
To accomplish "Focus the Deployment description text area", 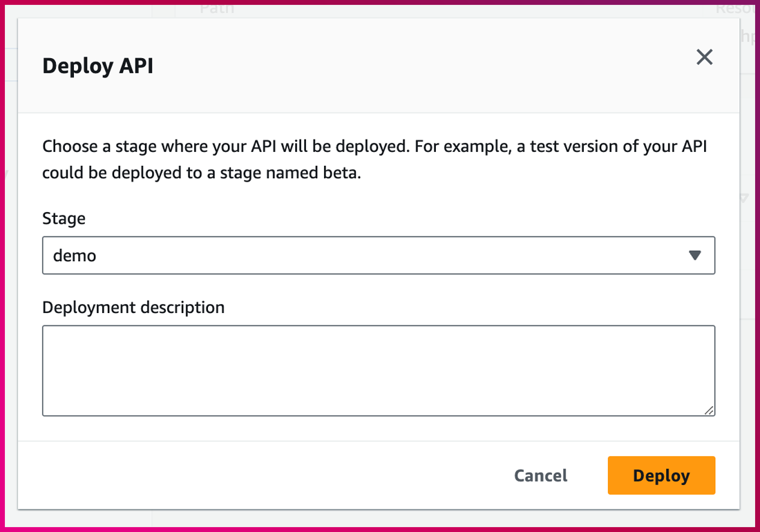I will click(x=378, y=370).
